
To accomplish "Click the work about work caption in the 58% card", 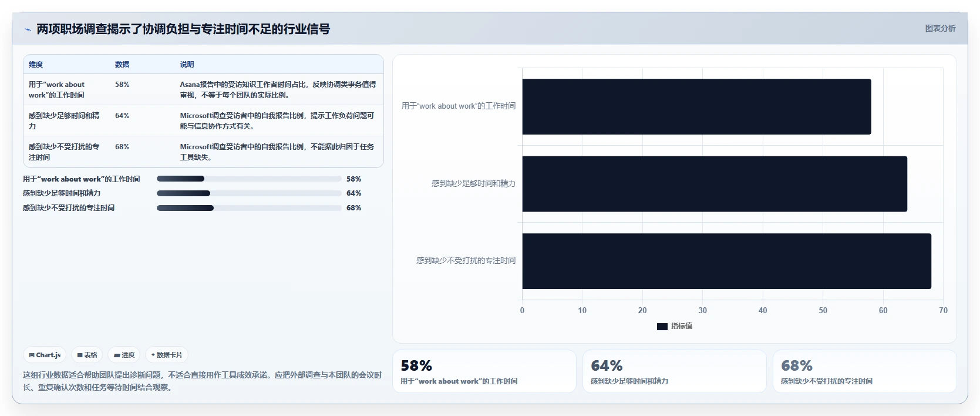I will point(459,381).
